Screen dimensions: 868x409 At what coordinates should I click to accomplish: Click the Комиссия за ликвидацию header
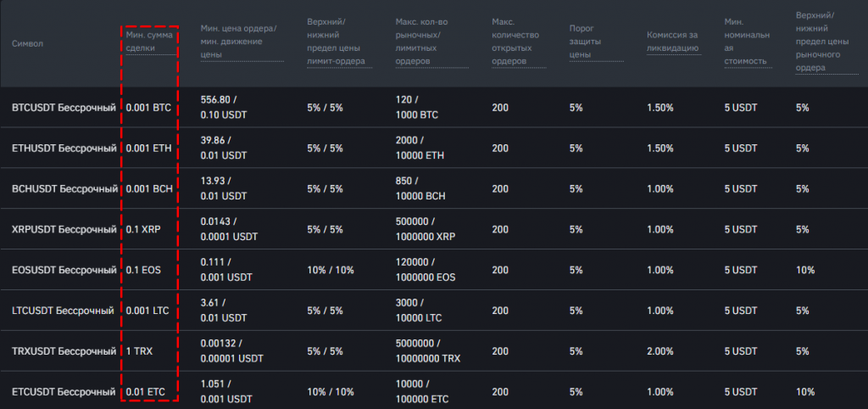click(x=672, y=42)
